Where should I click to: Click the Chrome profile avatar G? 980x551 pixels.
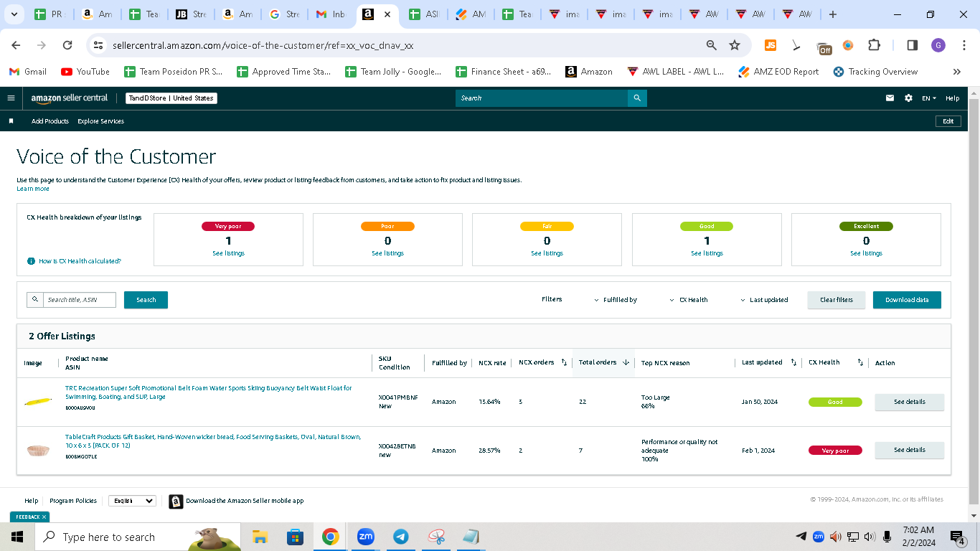(938, 45)
